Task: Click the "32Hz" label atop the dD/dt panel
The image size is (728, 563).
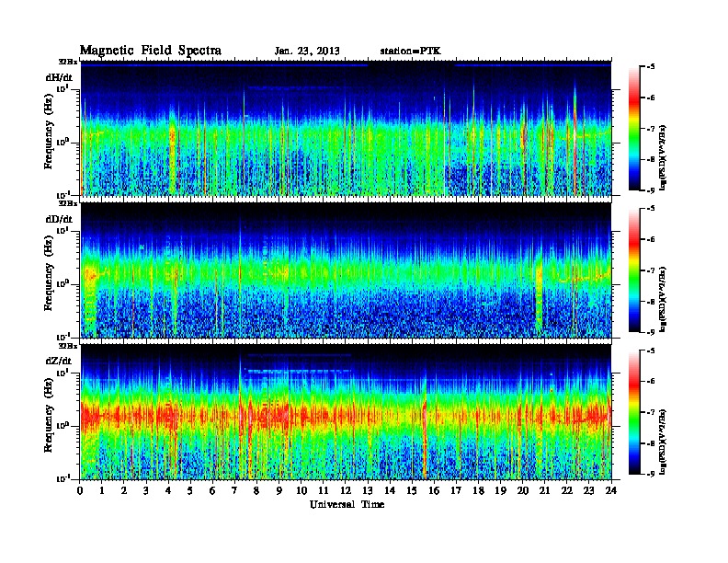Action: pos(68,203)
